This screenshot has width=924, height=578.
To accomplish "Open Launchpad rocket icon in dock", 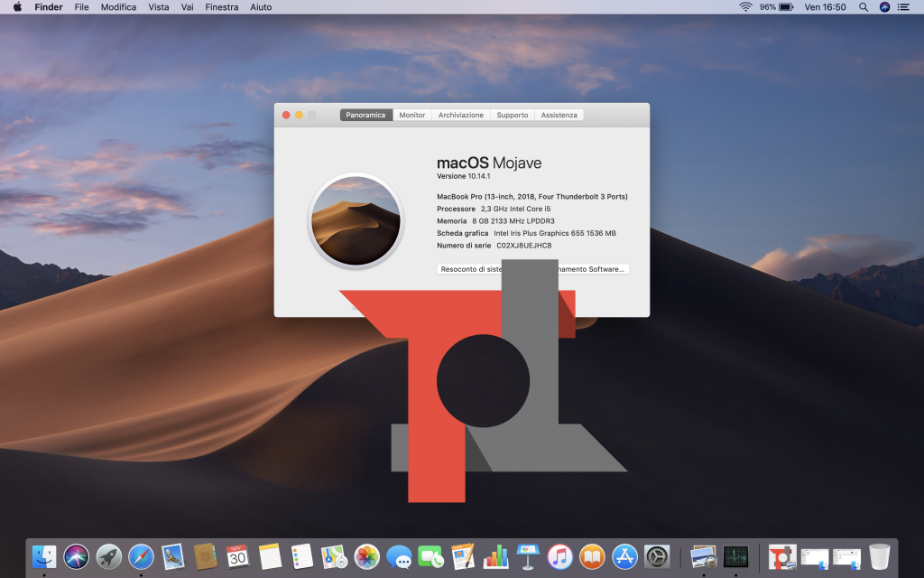I will tap(108, 556).
